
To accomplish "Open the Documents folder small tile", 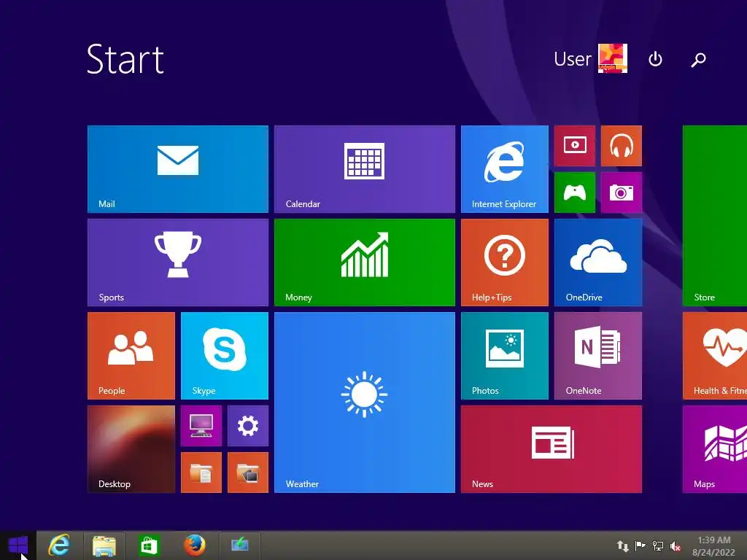I will point(201,472).
